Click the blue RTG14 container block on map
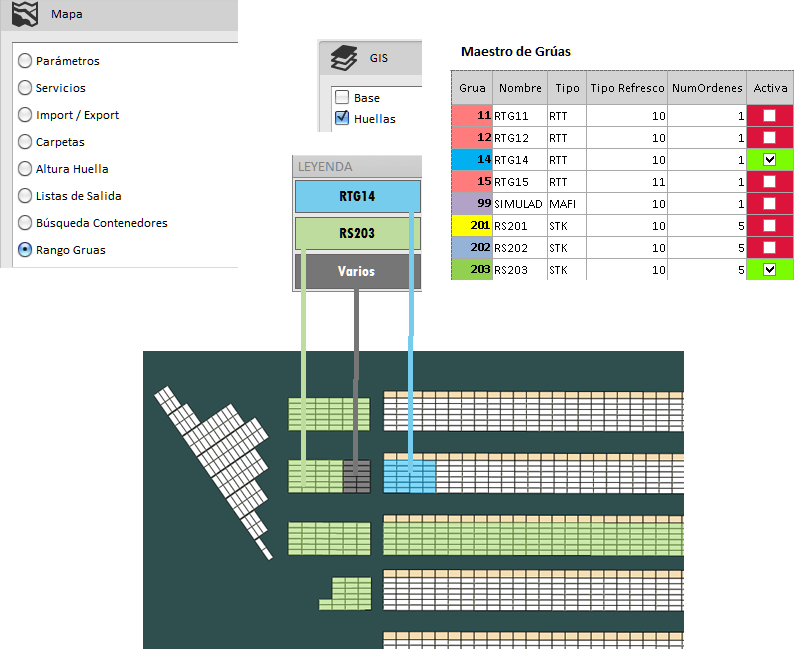794x649 pixels. click(410, 477)
